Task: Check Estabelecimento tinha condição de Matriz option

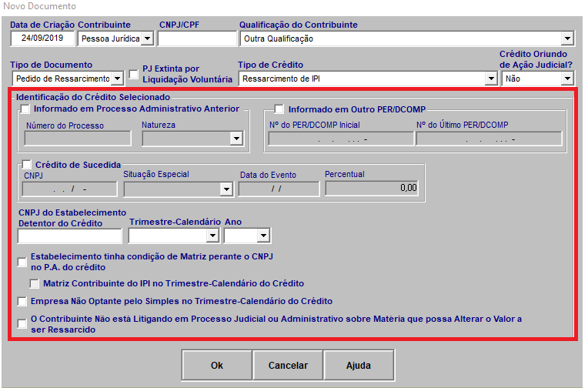Action: (x=22, y=262)
